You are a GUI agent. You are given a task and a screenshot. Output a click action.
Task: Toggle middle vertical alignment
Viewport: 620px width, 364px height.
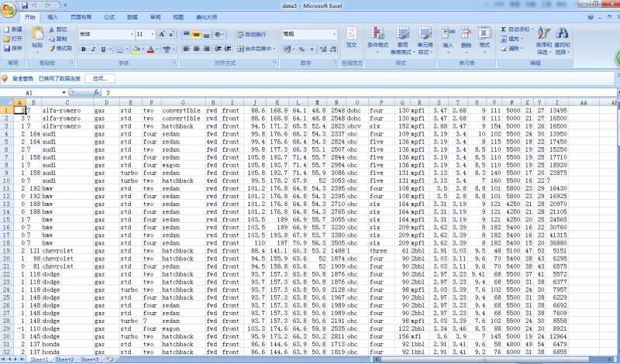(196, 34)
